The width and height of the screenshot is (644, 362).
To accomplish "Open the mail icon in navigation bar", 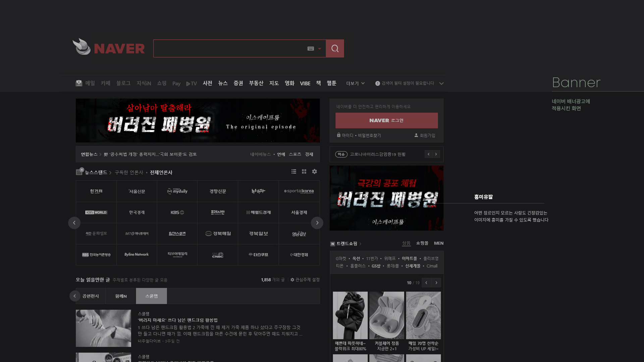I will pyautogui.click(x=79, y=83).
